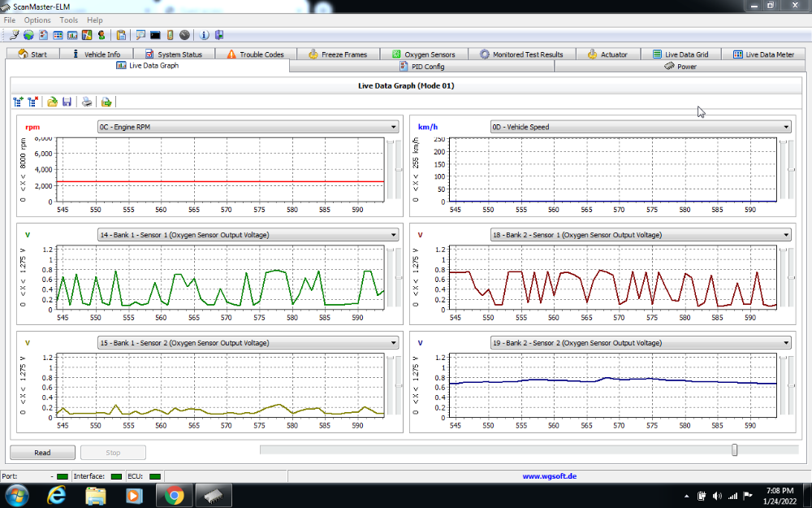Click the connect plug icon in main toolbar

15,35
